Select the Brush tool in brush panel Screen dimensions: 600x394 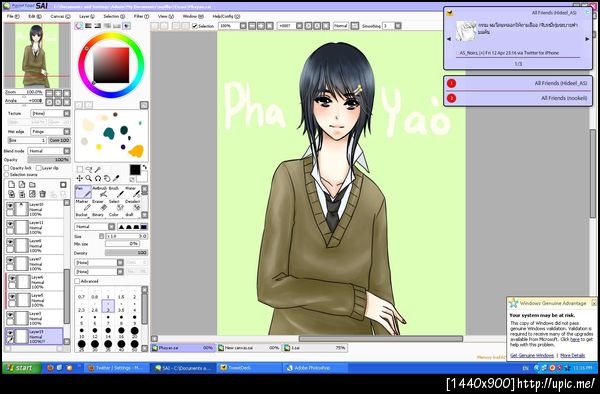pyautogui.click(x=116, y=192)
